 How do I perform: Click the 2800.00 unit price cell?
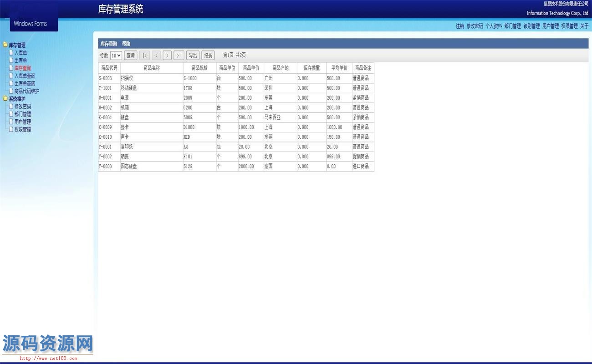(251, 167)
